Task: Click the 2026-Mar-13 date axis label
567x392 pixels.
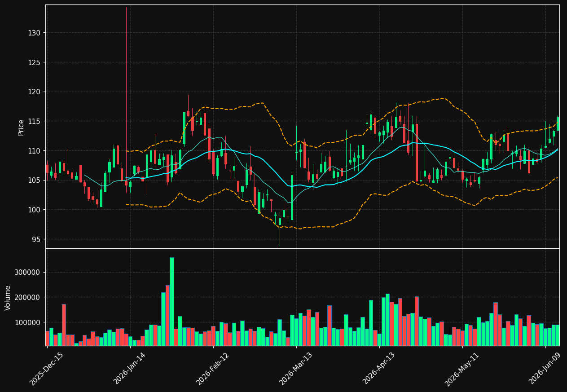Action: [x=296, y=369]
